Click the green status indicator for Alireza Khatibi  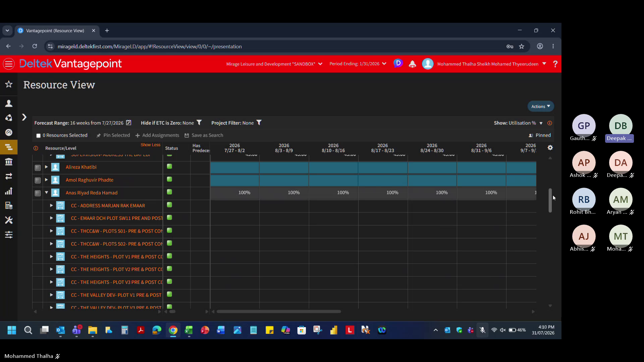(x=169, y=167)
